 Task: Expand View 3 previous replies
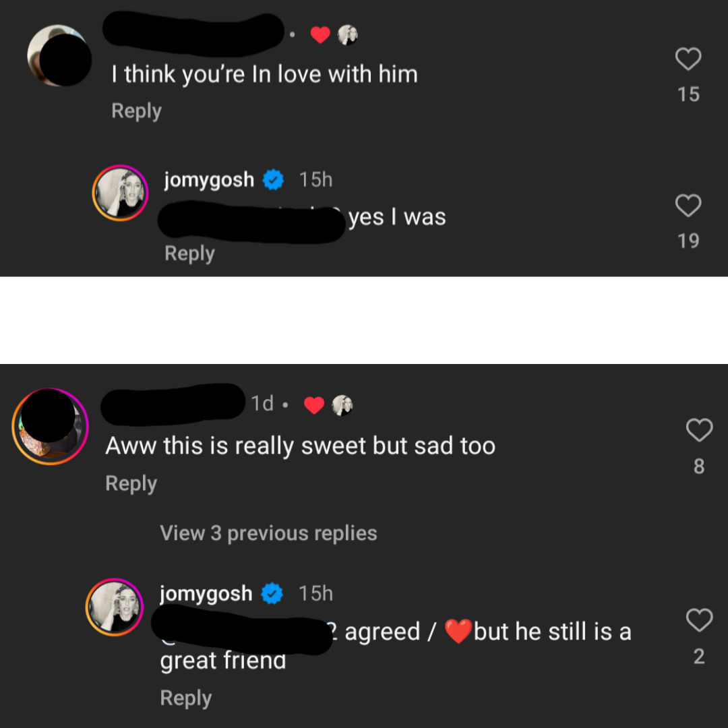pos(268,533)
